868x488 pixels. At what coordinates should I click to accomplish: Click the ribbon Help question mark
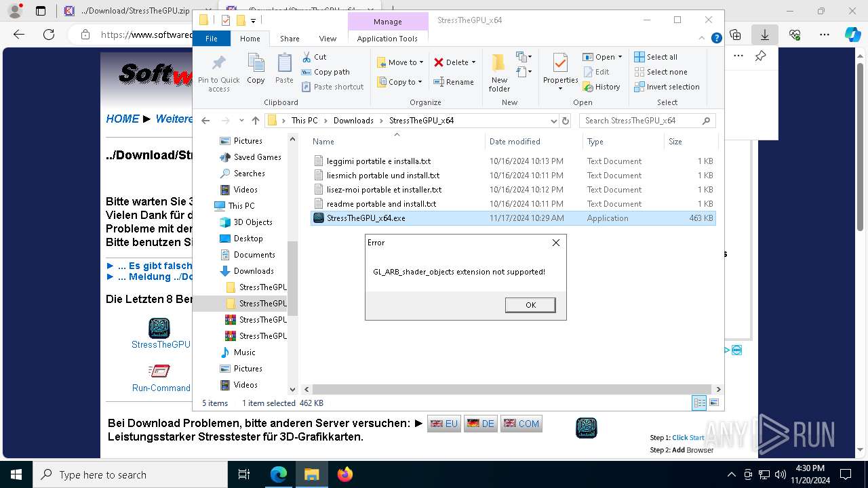coord(716,39)
